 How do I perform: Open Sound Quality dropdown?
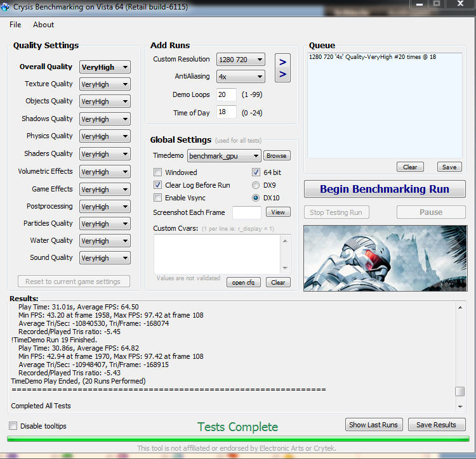coord(105,258)
